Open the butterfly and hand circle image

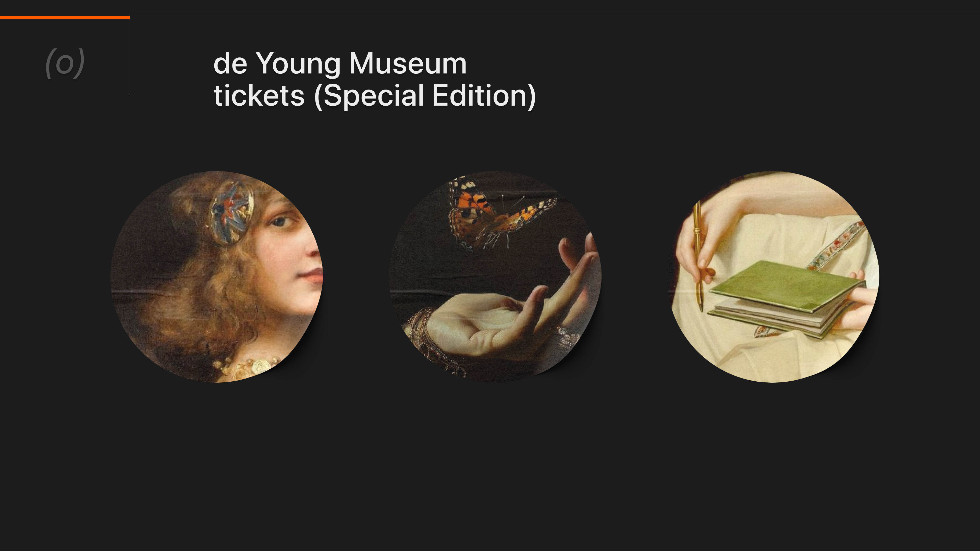pos(495,277)
